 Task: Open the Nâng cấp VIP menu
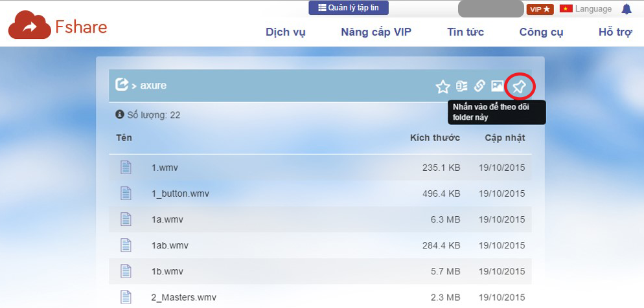tap(376, 32)
